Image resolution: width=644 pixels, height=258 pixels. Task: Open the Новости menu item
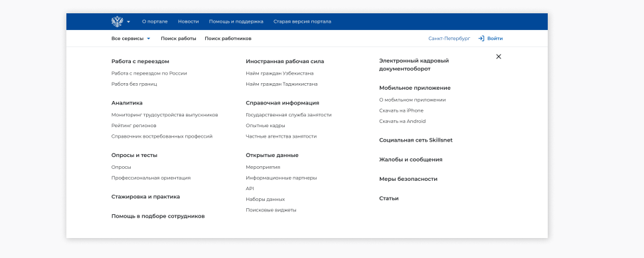(x=189, y=21)
